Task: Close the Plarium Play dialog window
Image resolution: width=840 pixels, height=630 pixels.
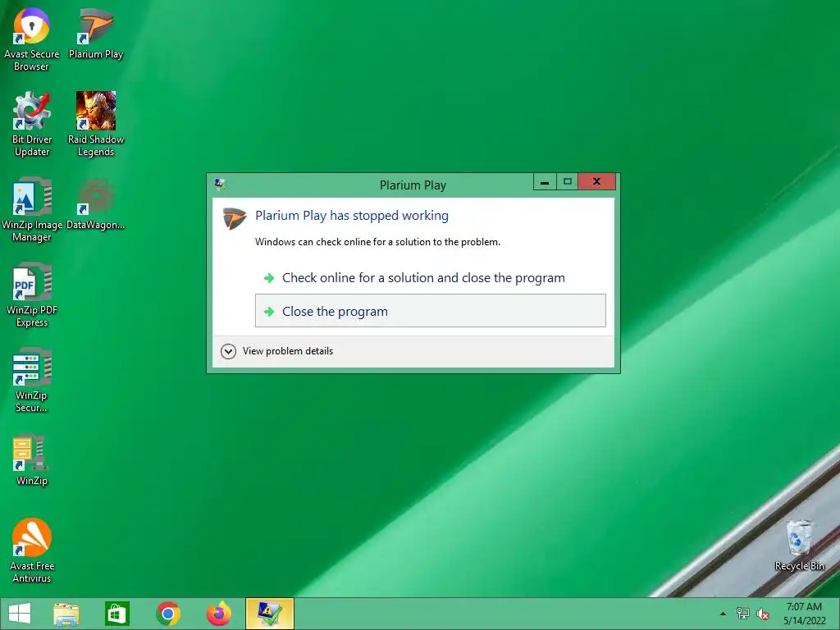Action: [597, 181]
